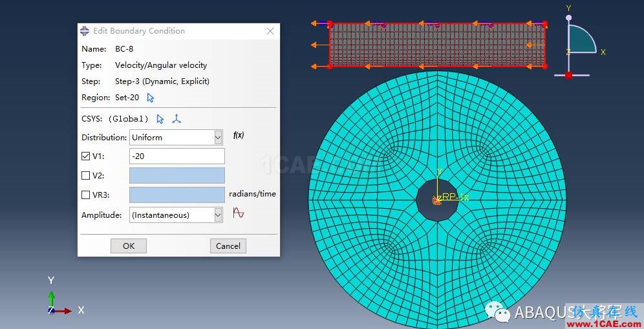The image size is (644, 329).
Task: Click the Step-3 (Dynamic, Explicit) text
Action: tap(162, 81)
